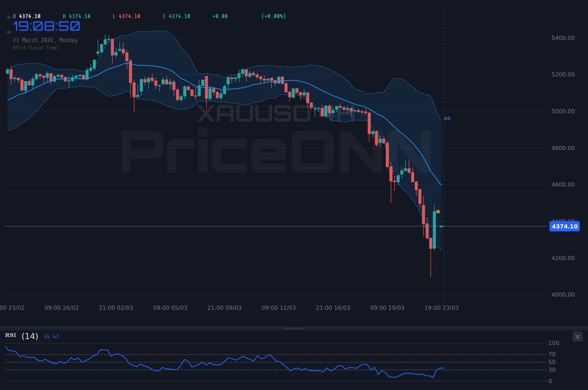This screenshot has height=390, width=588.
Task: Click the 5400.00 price axis label
Action: (563, 38)
